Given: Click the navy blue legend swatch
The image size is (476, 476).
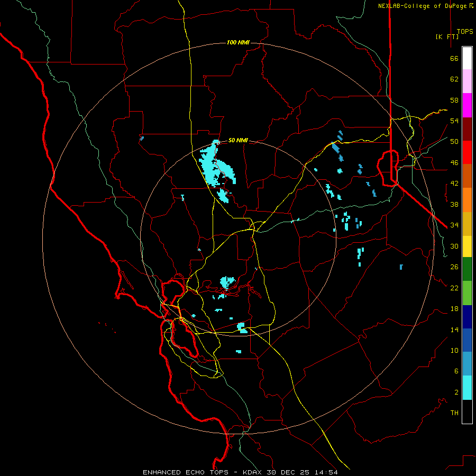Looking at the screenshot, I should click(x=467, y=317).
